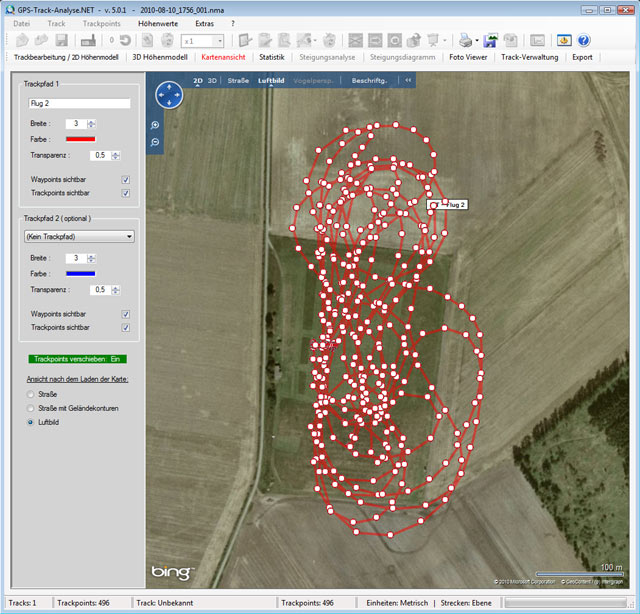Click the second folder icon beside open icon
640x614 pixels.
click(42, 40)
